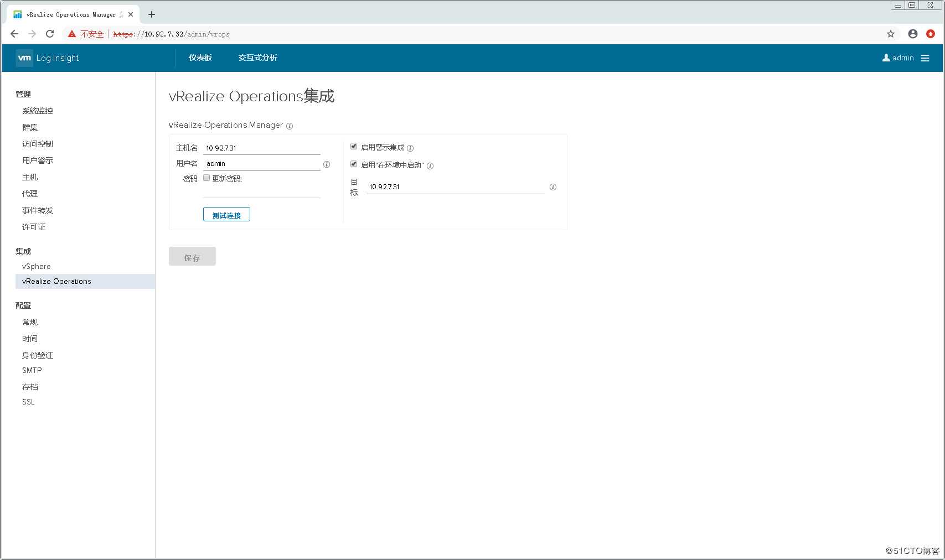Bookmark page with star icon
945x560 pixels.
tap(891, 34)
